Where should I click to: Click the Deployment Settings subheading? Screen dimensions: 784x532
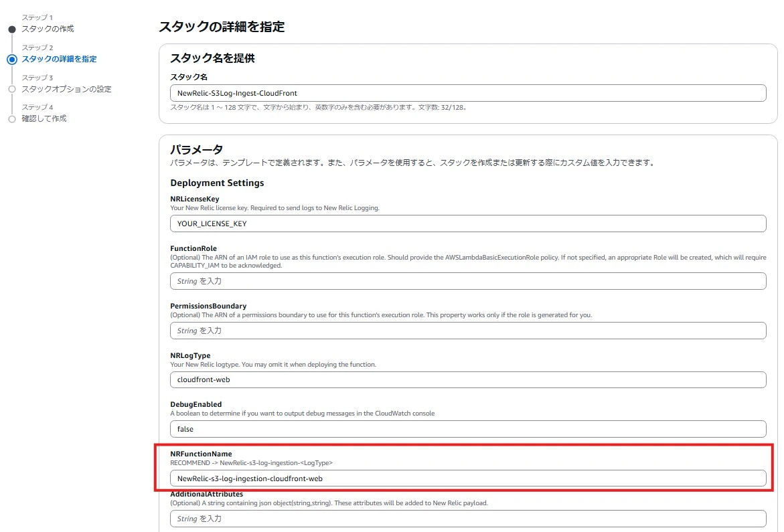217,183
